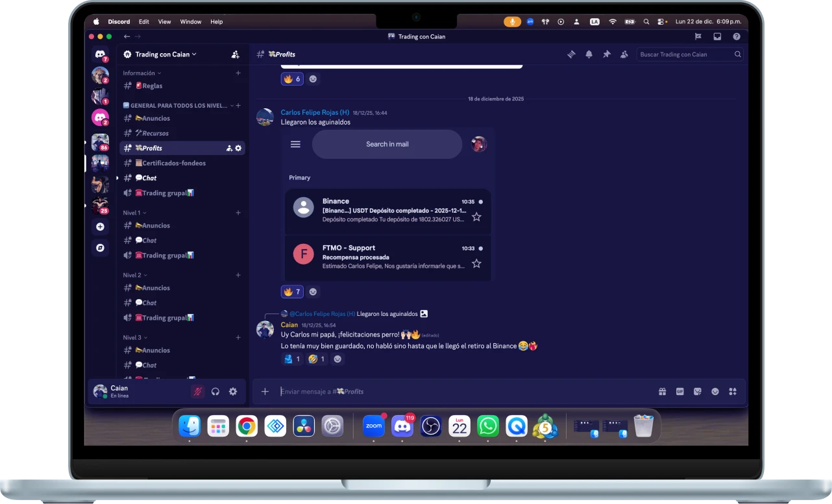Screen dimensions: 832x504
Task: Click the Buscar Trading con Caian search field
Action: [689, 54]
